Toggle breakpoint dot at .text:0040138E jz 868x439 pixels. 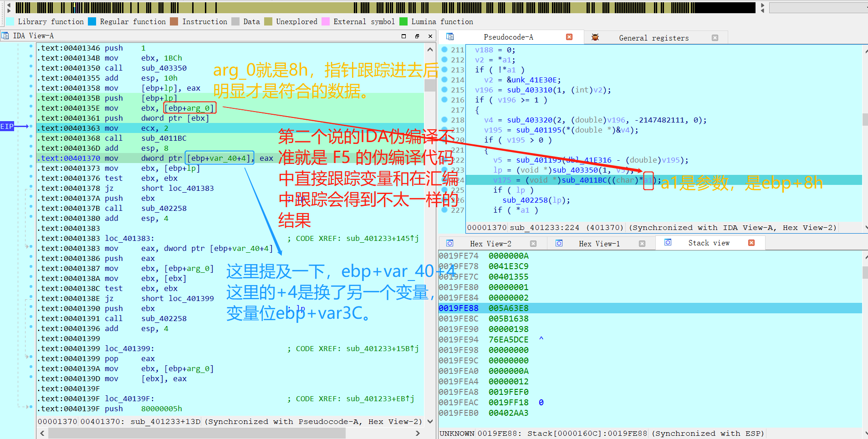31,297
